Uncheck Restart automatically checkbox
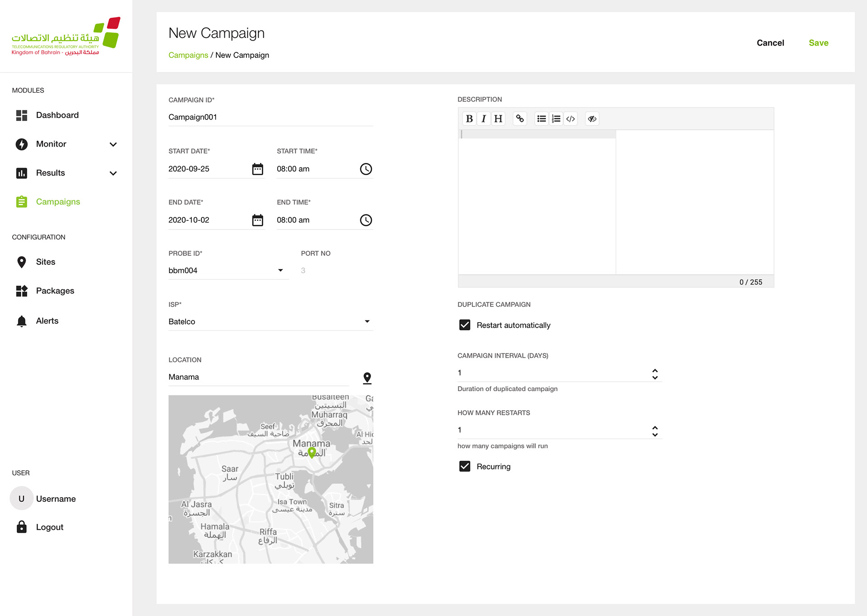The width and height of the screenshot is (867, 616). (465, 325)
